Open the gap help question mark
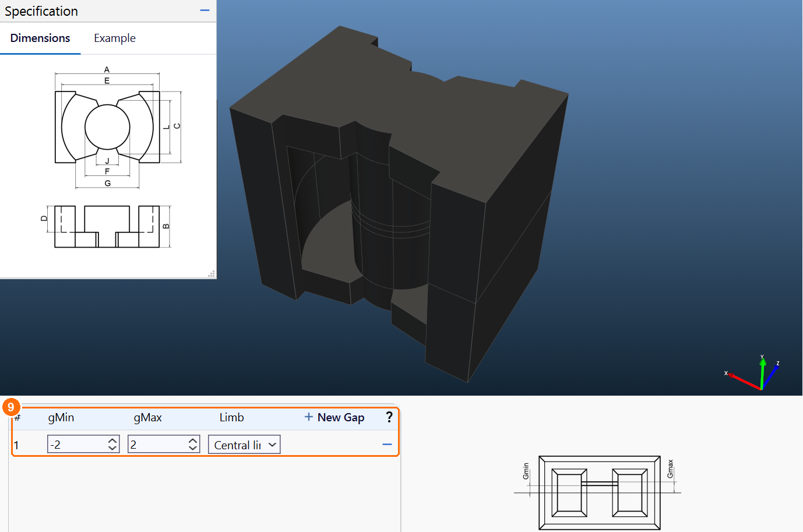This screenshot has width=803, height=532. pos(389,417)
